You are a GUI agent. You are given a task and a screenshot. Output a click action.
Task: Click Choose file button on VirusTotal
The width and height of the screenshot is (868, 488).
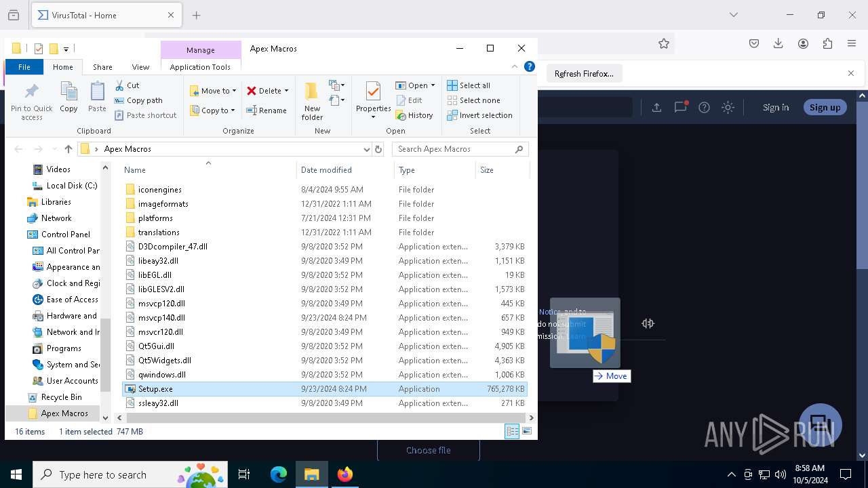(x=429, y=450)
